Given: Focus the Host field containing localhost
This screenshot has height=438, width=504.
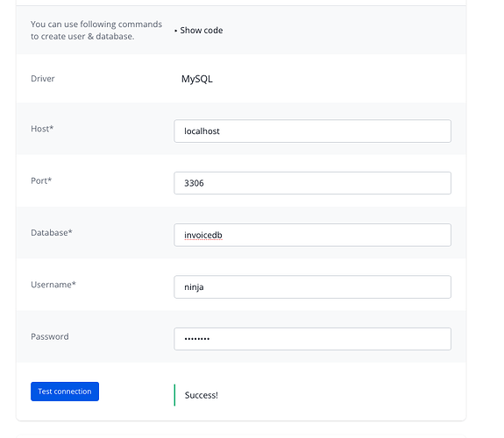Looking at the screenshot, I should [x=312, y=131].
